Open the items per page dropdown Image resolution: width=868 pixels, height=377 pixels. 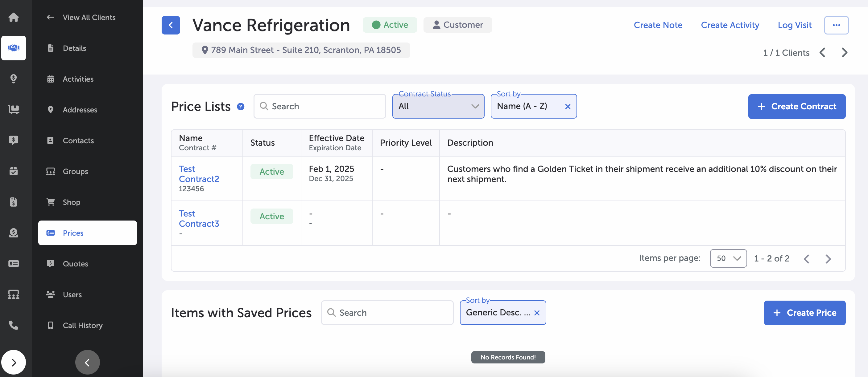click(x=728, y=258)
